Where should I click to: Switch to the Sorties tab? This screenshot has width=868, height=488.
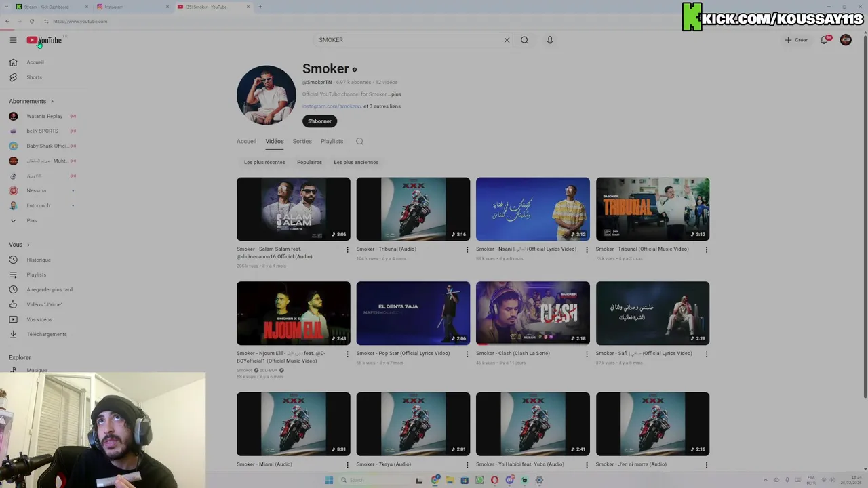click(x=302, y=141)
